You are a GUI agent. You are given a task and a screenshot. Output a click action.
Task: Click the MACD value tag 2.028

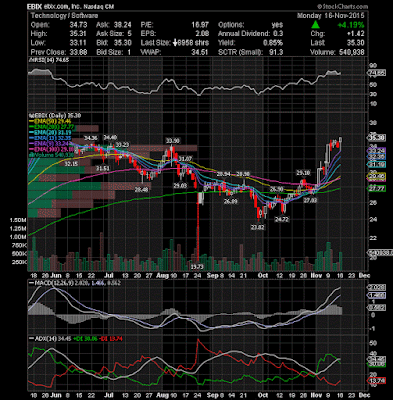(377, 287)
